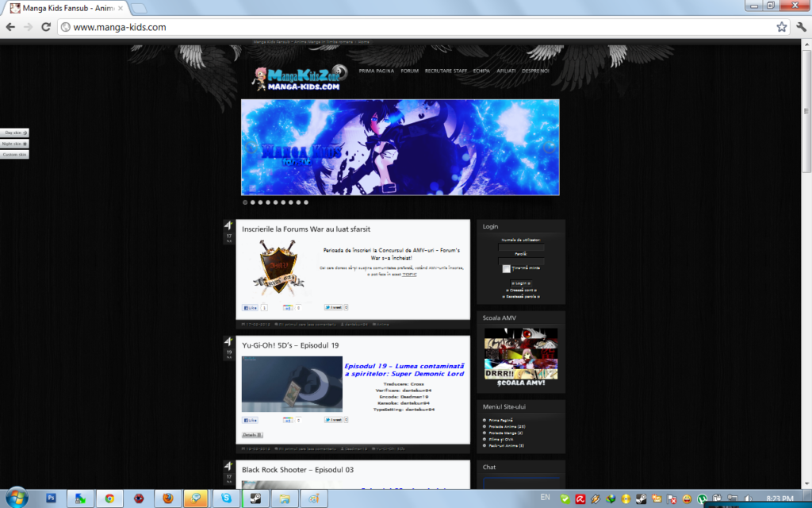
Task: Click the Tweet icon under the Yu-Gi-Oh post
Action: coord(335,420)
